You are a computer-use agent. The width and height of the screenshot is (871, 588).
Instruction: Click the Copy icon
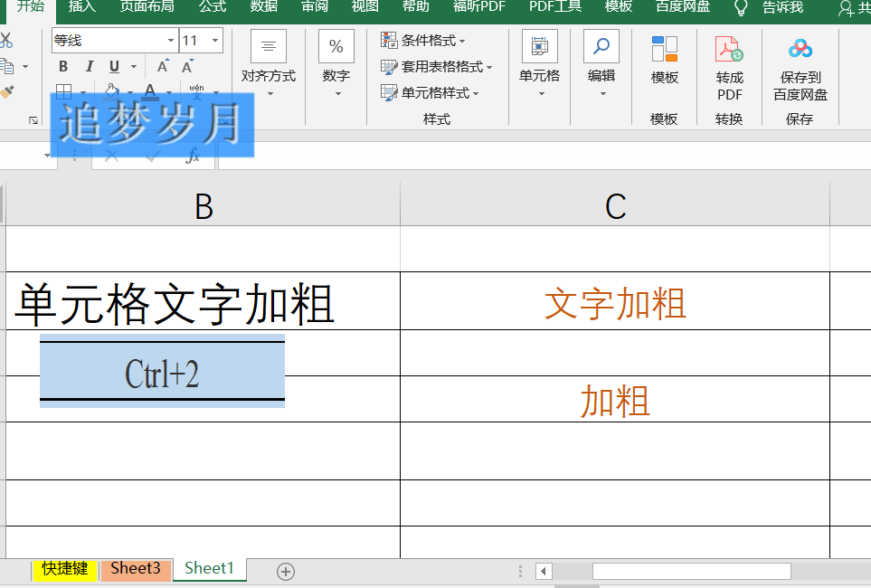[x=6, y=66]
